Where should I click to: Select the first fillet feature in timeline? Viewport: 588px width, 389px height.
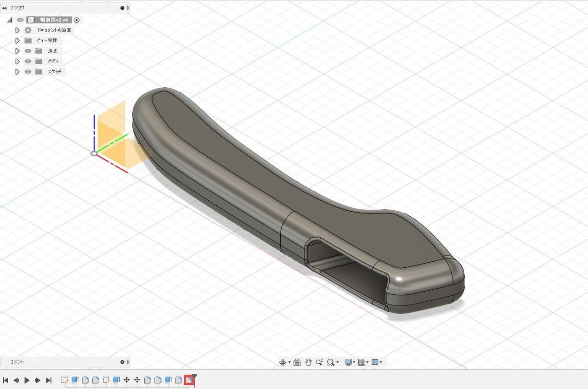click(85, 380)
